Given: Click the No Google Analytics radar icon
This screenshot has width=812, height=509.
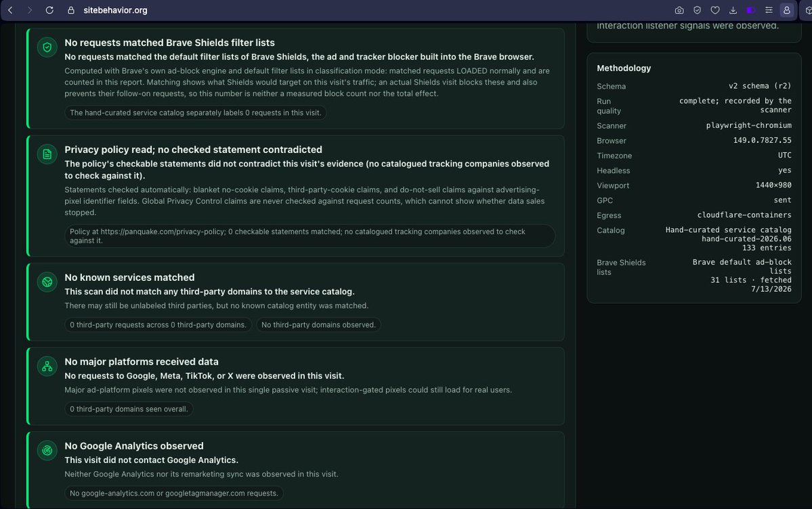Looking at the screenshot, I should click(x=47, y=451).
